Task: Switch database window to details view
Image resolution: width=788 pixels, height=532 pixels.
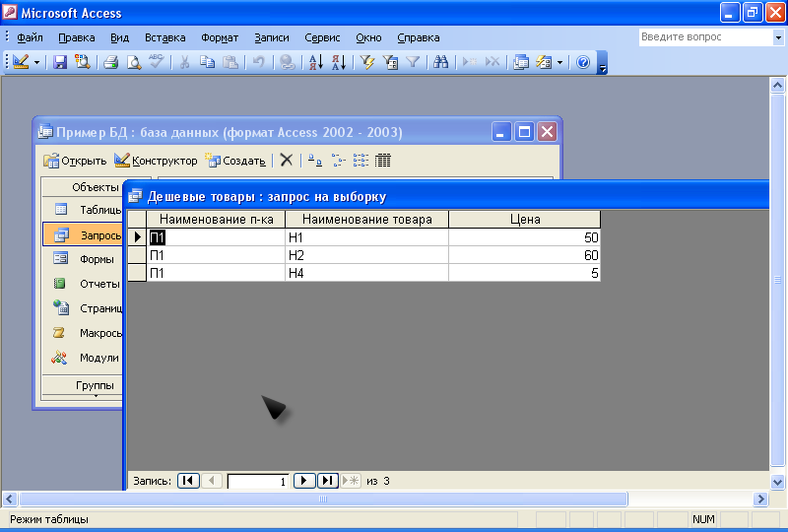Action: (382, 161)
